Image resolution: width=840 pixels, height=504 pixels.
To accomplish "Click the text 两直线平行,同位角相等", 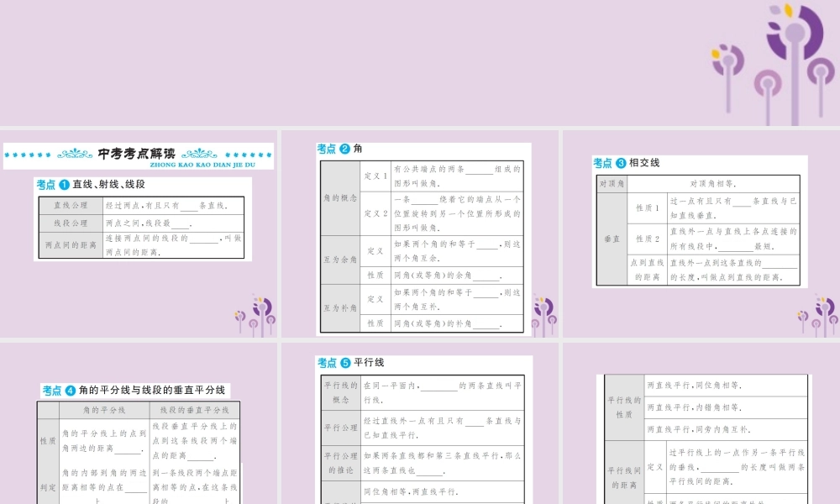I will [695, 385].
